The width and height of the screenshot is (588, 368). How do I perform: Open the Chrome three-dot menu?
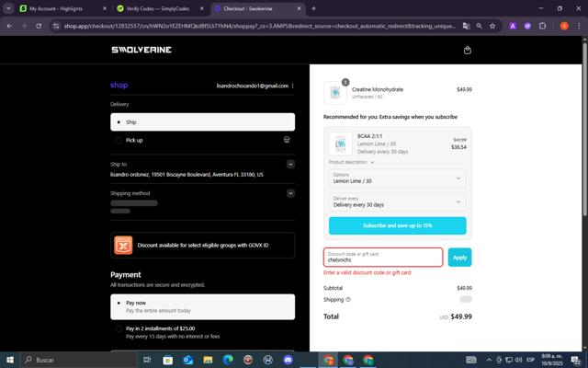point(579,26)
